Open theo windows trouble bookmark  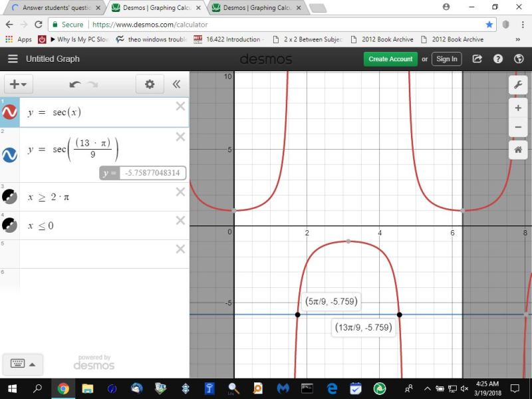click(x=152, y=39)
